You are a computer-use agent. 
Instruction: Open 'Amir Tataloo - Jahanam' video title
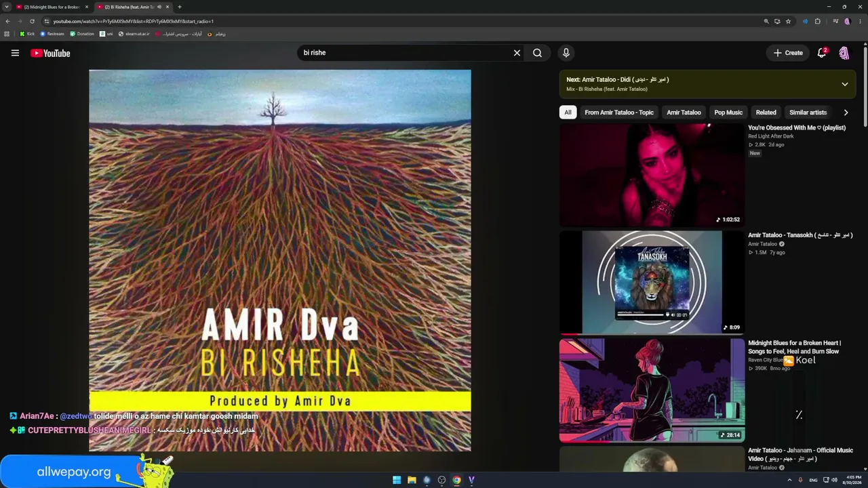[x=800, y=454]
